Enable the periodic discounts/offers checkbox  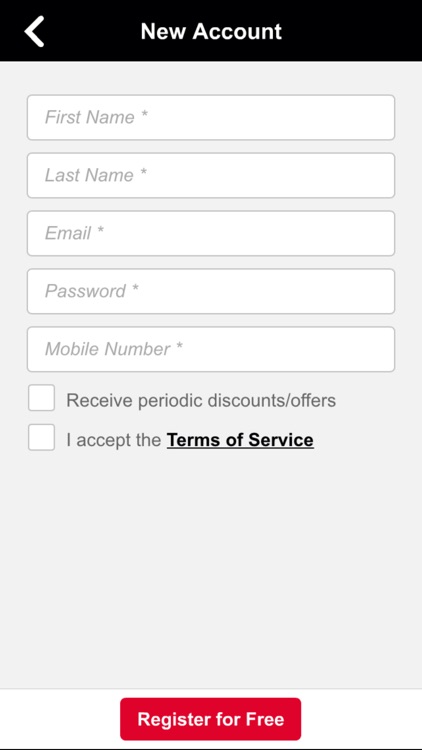41,397
